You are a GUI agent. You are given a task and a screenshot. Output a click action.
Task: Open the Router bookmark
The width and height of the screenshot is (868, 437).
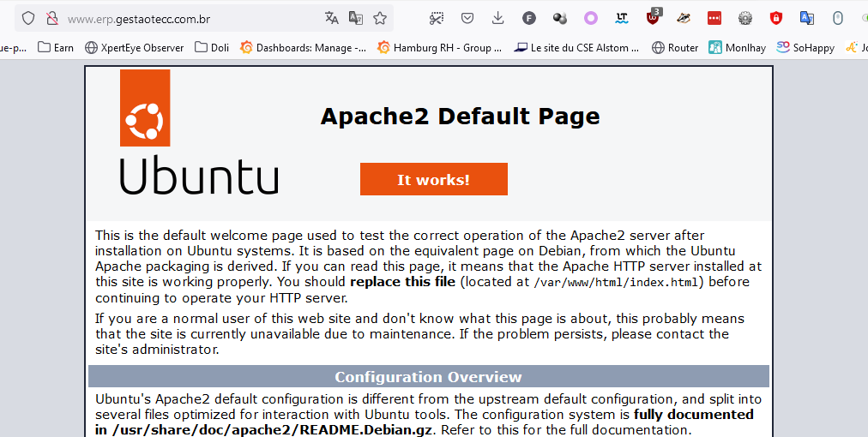click(x=675, y=48)
